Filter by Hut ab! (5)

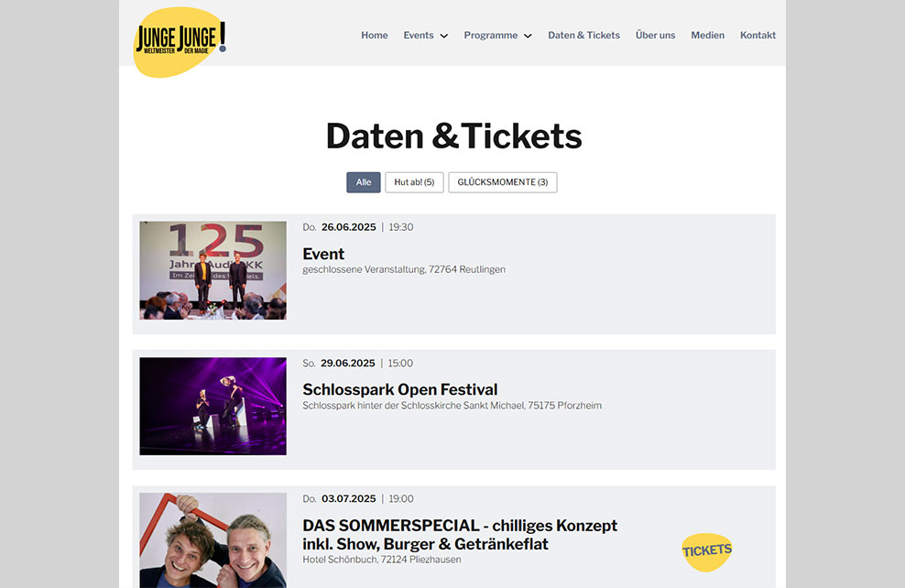click(414, 182)
